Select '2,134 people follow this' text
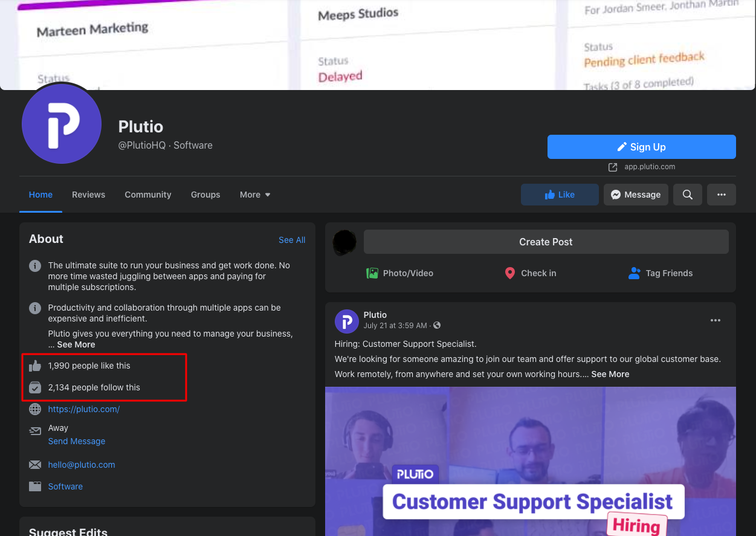 (x=94, y=387)
